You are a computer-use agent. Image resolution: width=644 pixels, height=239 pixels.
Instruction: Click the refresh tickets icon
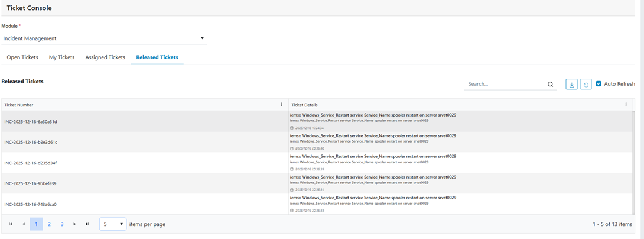click(586, 85)
